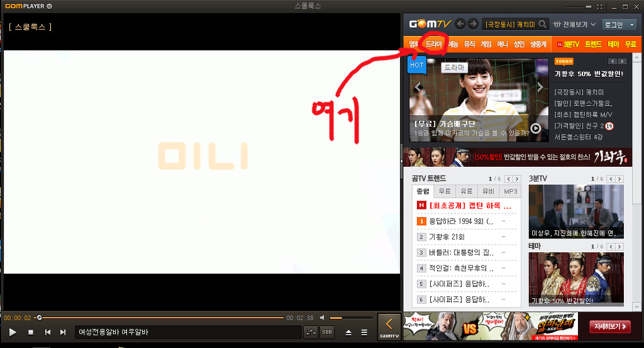Click the eject/open file icon
Image resolution: width=644 pixels, height=348 pixels.
pyautogui.click(x=348, y=332)
